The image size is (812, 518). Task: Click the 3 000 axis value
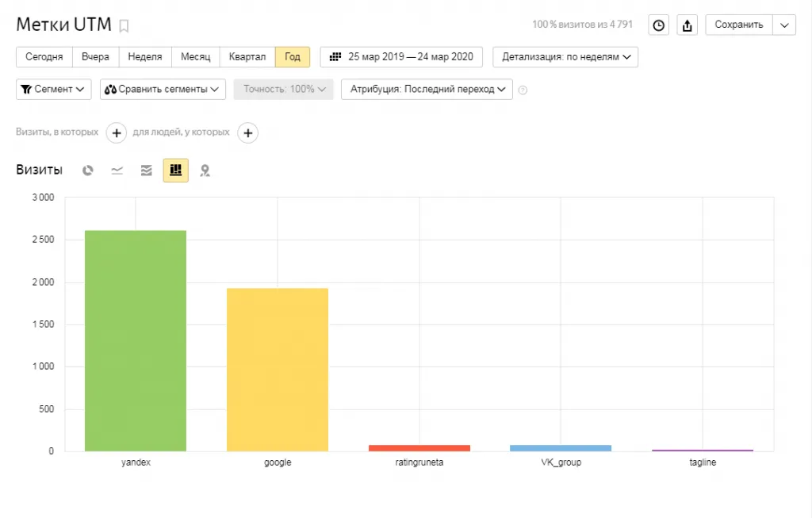click(43, 198)
